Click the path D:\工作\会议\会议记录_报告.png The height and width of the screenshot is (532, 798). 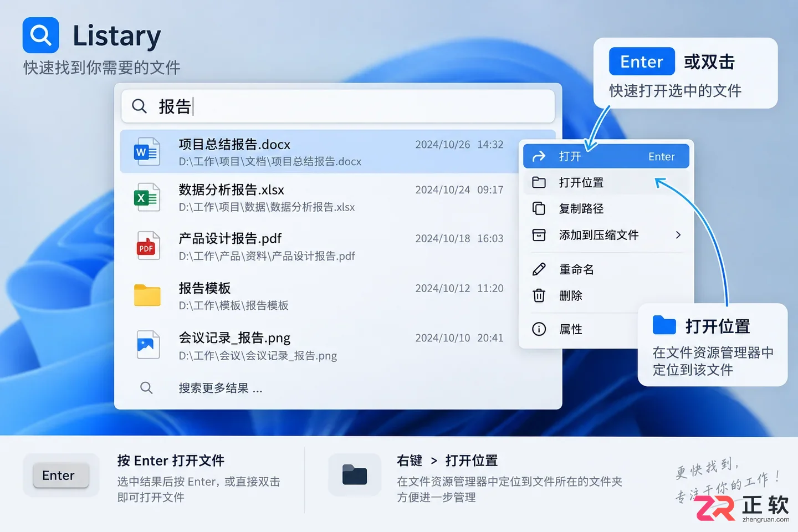click(258, 356)
